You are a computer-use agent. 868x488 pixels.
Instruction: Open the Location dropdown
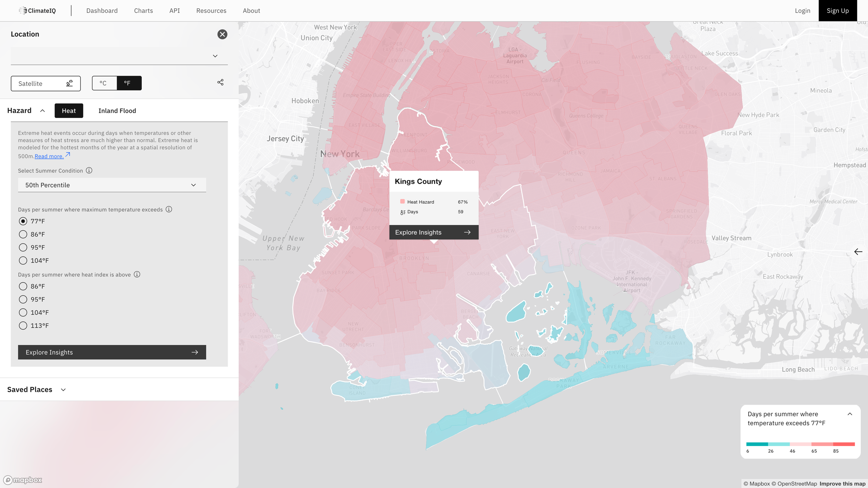pos(119,56)
